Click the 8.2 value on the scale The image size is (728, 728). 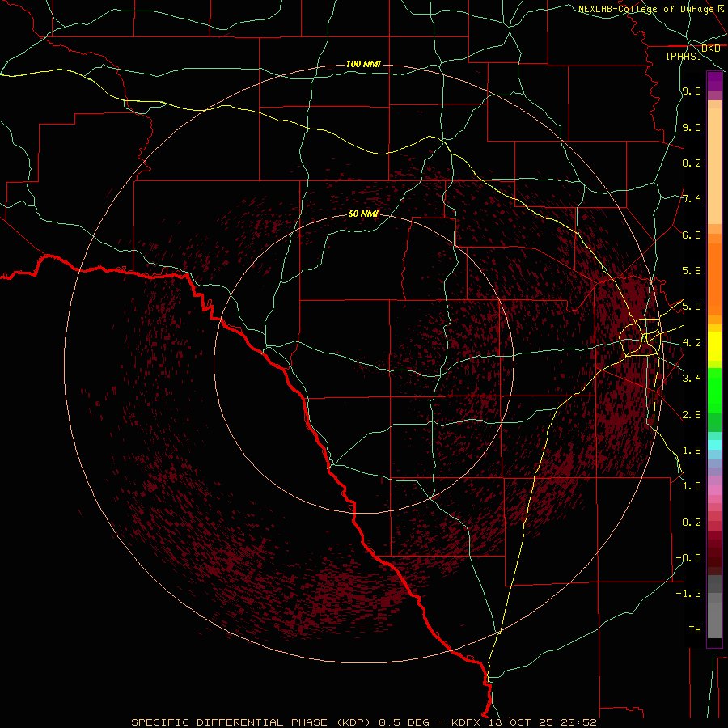(692, 163)
